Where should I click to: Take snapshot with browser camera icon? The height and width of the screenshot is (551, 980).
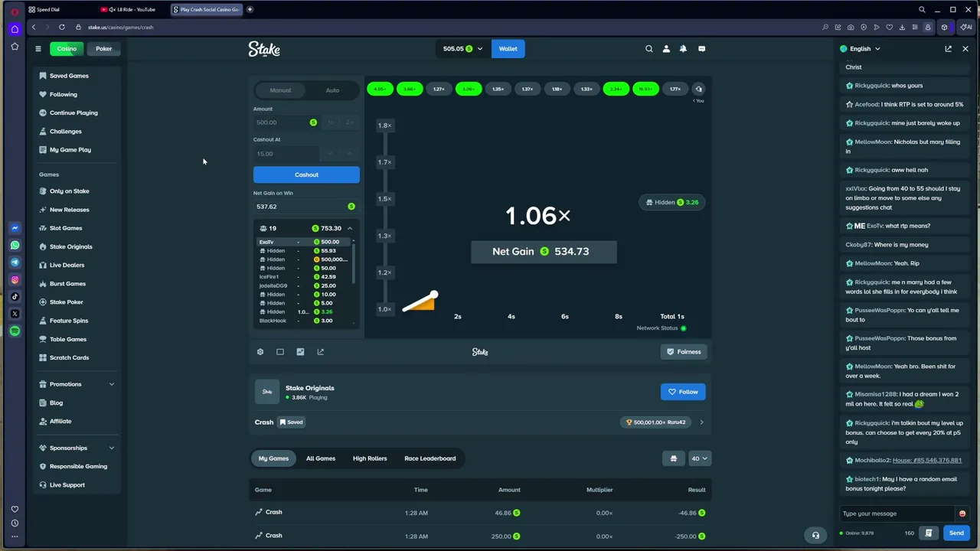point(851,27)
